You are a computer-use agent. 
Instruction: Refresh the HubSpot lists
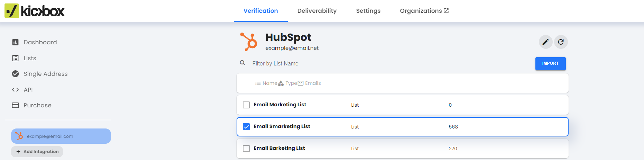click(561, 42)
